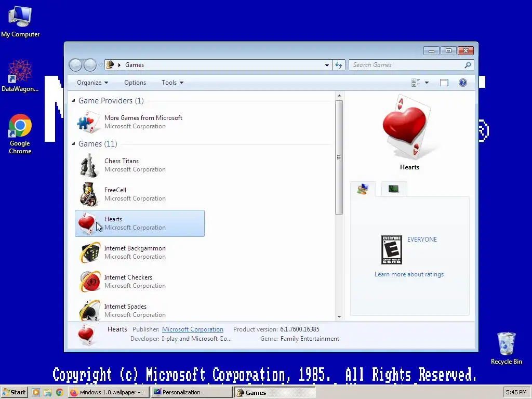Click the Hearts game icon in list

pyautogui.click(x=87, y=223)
